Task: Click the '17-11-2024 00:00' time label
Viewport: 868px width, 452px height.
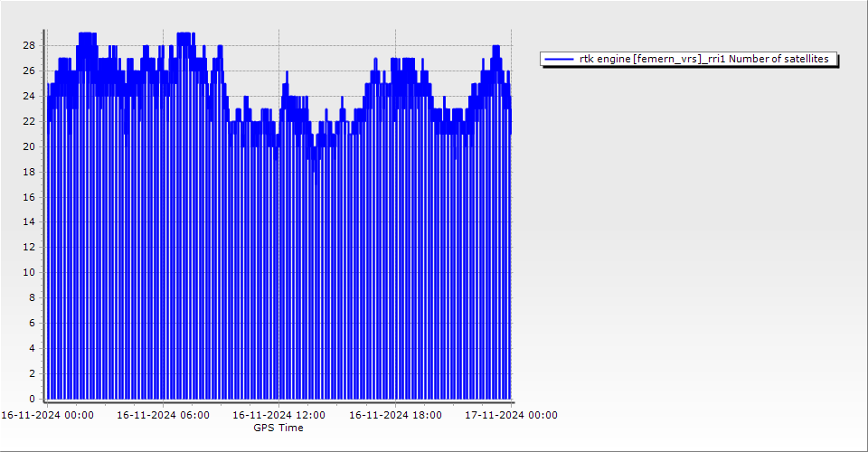Action: coord(511,416)
